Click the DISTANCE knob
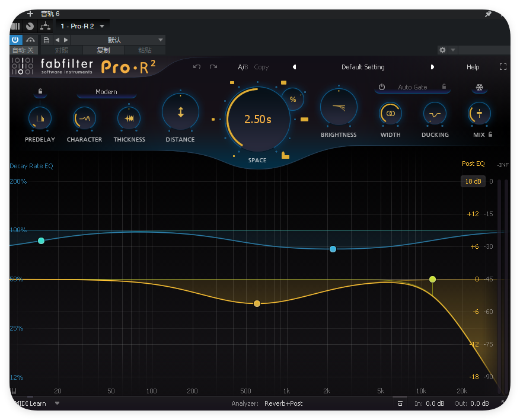Screen dimensions: 520x420 tap(180, 112)
